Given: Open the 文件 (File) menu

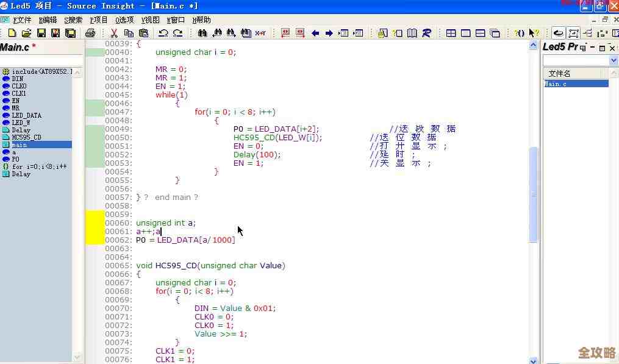Looking at the screenshot, I should [x=21, y=20].
